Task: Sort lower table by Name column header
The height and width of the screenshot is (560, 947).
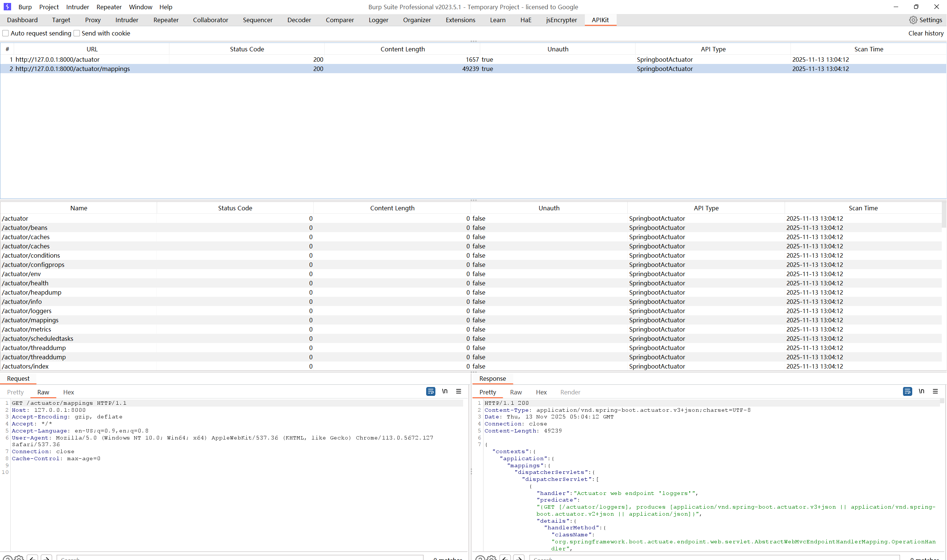Action: pos(78,208)
